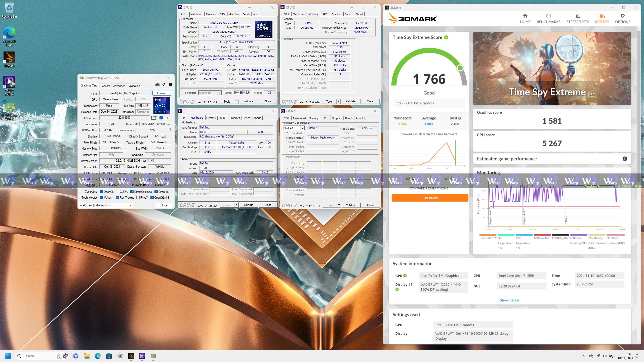Click the Time Spy Extreme banner image
Screen dimensions: 644x362
pyautogui.click(x=552, y=68)
